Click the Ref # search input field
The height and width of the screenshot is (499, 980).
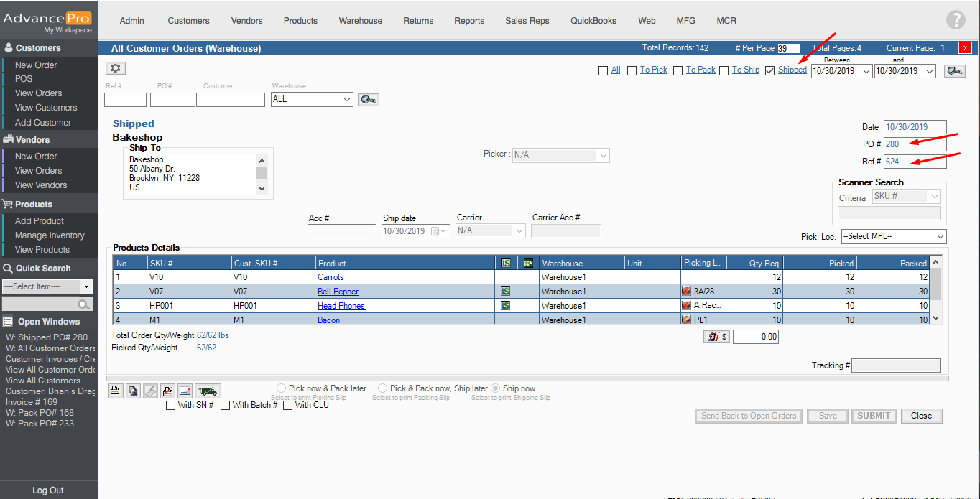pyautogui.click(x=125, y=100)
